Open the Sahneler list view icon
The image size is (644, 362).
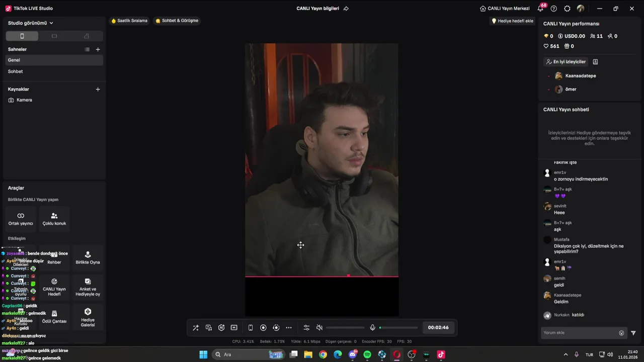[87, 49]
